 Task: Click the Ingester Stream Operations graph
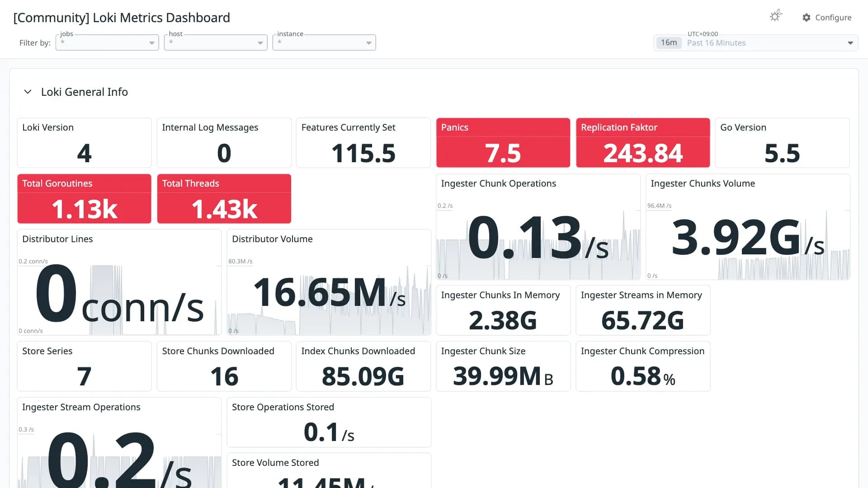point(119,443)
